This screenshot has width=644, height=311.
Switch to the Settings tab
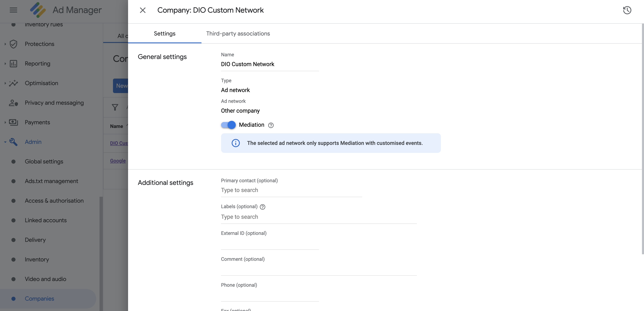[x=165, y=33]
